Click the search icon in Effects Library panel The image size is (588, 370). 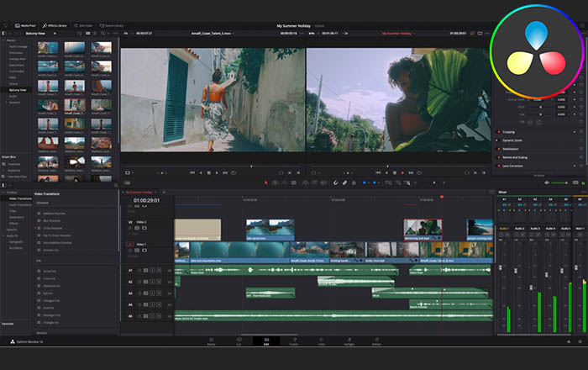point(116,185)
